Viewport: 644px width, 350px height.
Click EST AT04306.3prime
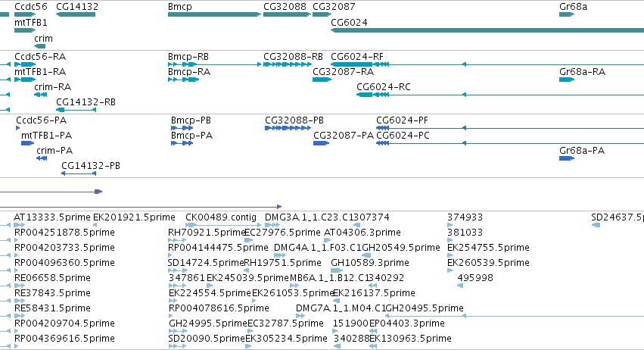pos(362,233)
